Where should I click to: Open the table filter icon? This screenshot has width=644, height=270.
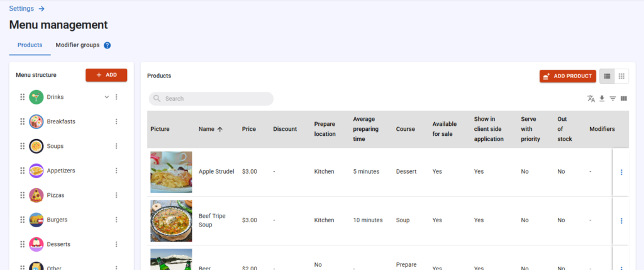(613, 99)
